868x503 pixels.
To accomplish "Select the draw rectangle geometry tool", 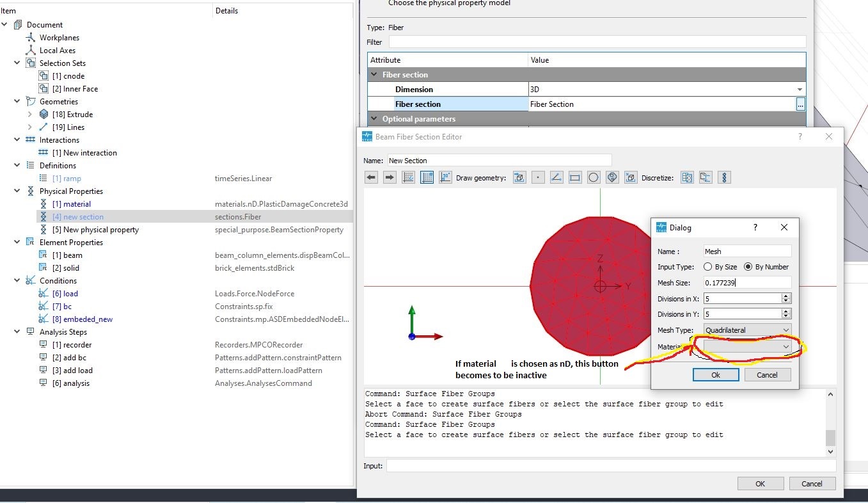I will (575, 177).
